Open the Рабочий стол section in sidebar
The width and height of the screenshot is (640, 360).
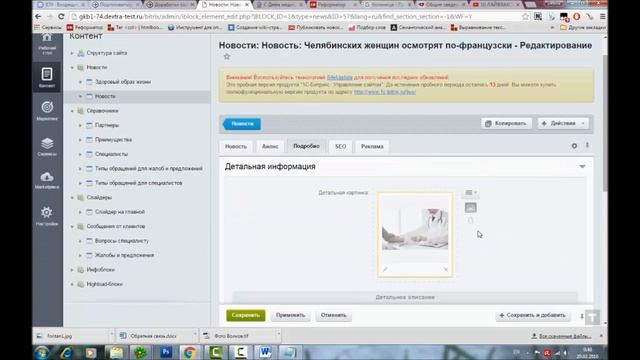coord(47,44)
